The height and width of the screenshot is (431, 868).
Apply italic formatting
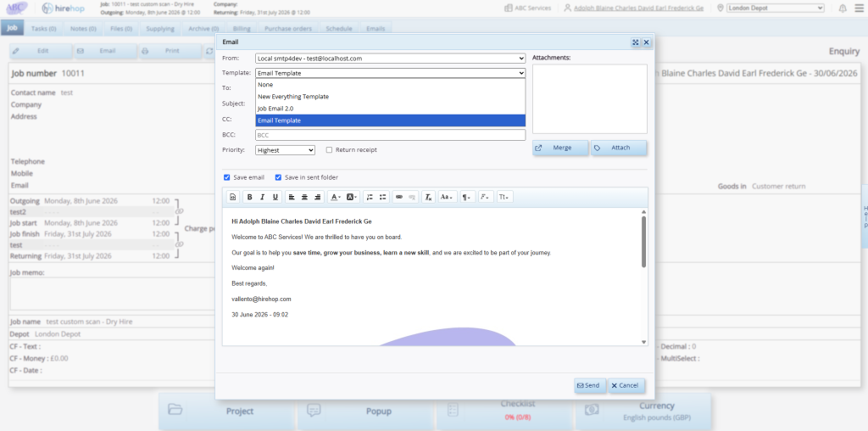pos(263,197)
